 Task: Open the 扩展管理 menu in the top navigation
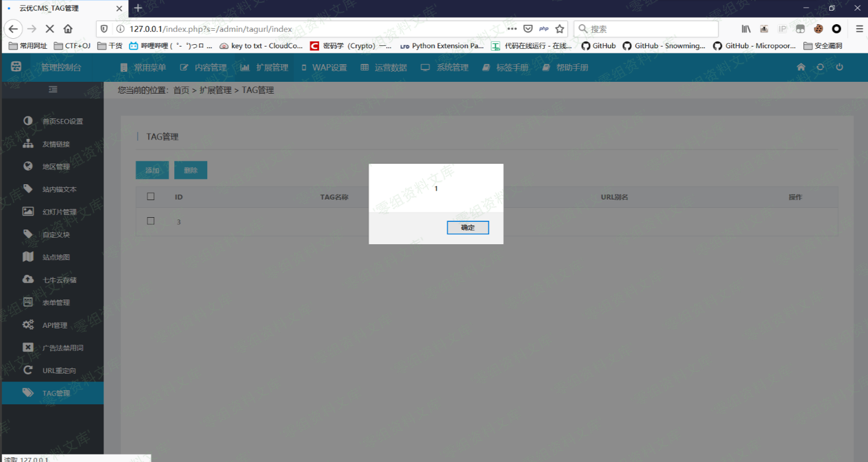[265, 68]
